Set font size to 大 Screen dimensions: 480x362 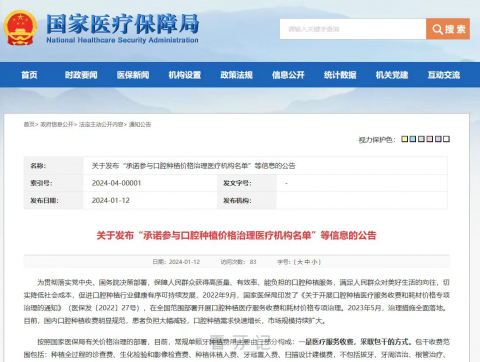pyautogui.click(x=300, y=262)
